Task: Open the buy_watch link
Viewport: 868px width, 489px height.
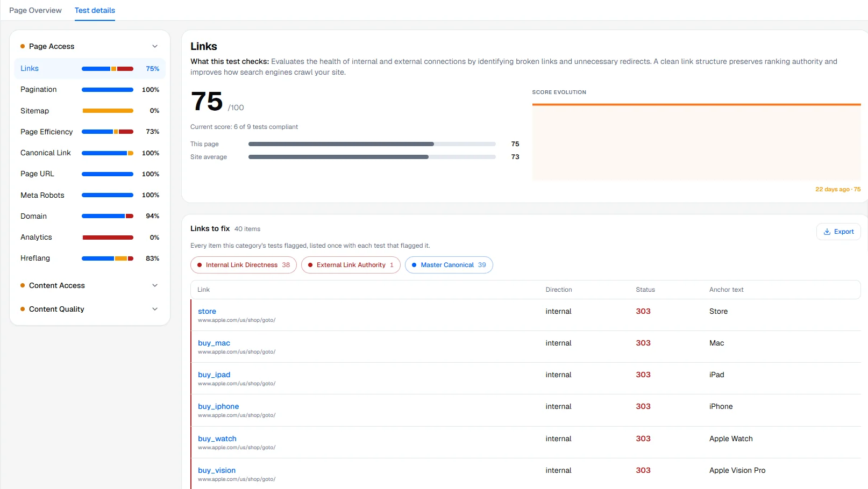Action: click(217, 438)
